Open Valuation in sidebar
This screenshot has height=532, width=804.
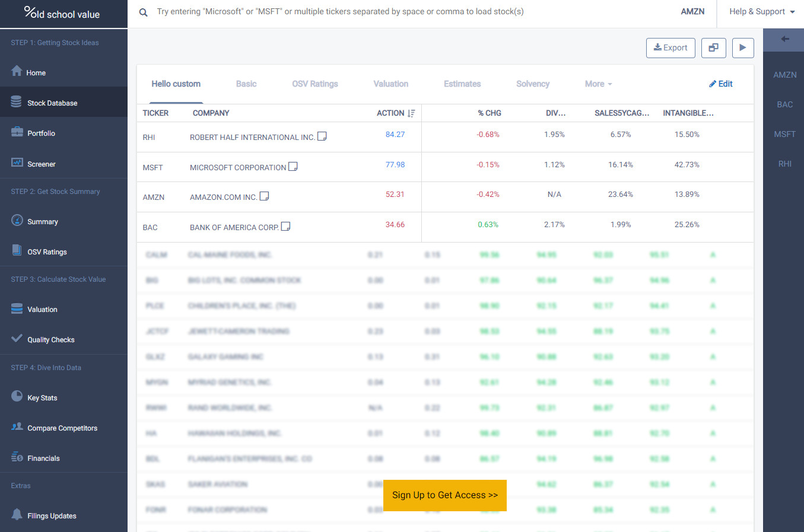pos(63,309)
